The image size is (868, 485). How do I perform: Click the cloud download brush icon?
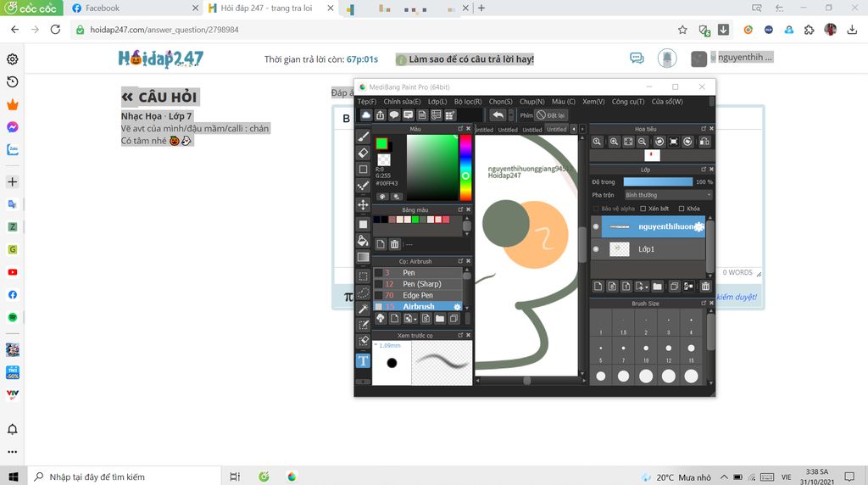point(381,318)
